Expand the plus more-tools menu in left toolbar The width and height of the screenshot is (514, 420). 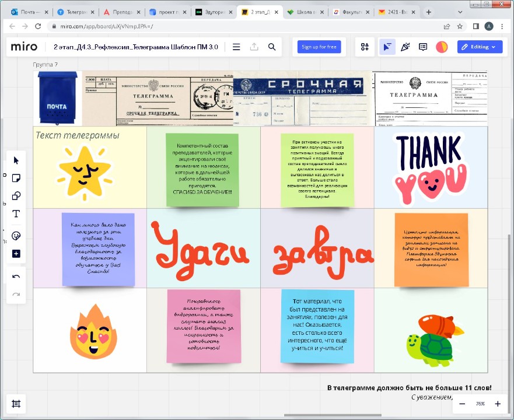tap(16, 254)
